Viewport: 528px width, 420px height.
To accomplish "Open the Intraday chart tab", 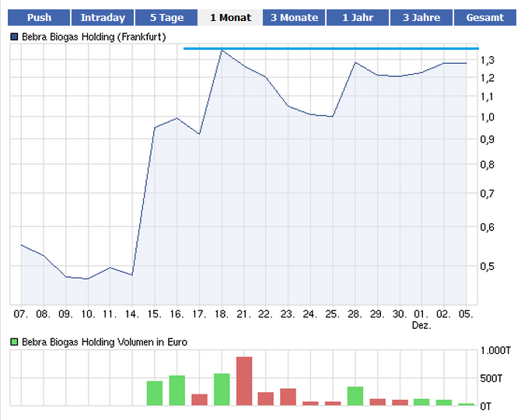I will 103,18.
